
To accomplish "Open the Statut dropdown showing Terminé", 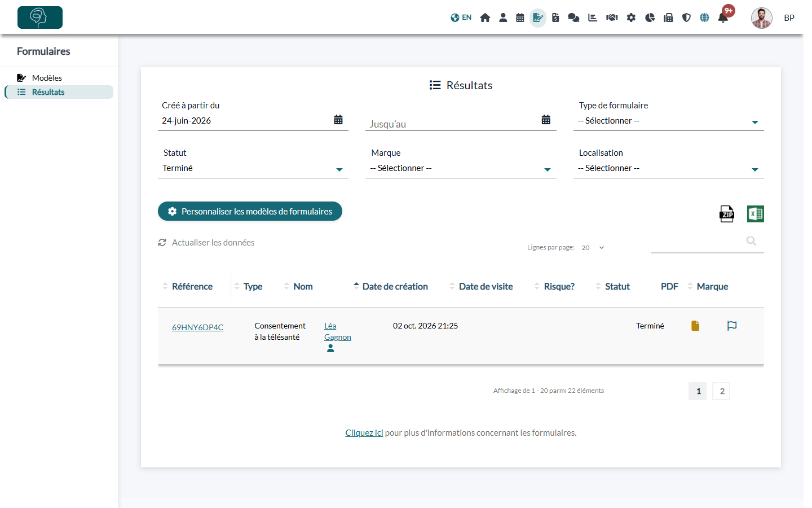I will point(253,168).
